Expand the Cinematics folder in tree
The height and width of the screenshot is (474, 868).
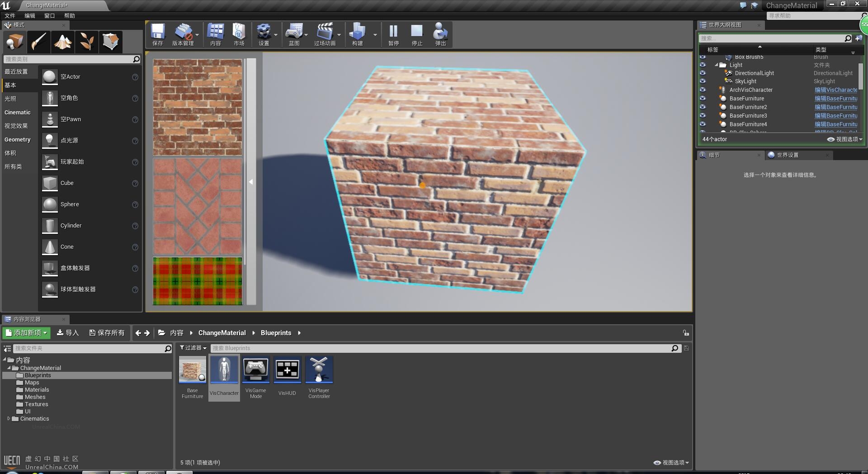click(9, 419)
